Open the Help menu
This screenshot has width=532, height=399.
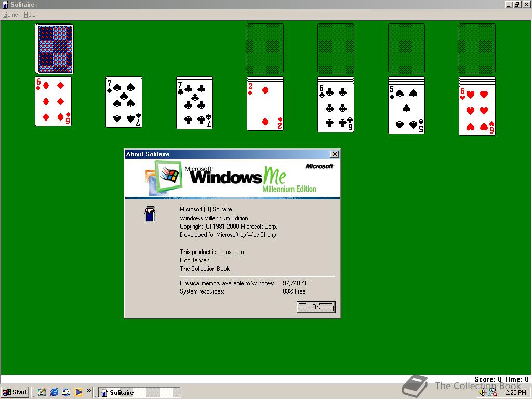pyautogui.click(x=30, y=15)
